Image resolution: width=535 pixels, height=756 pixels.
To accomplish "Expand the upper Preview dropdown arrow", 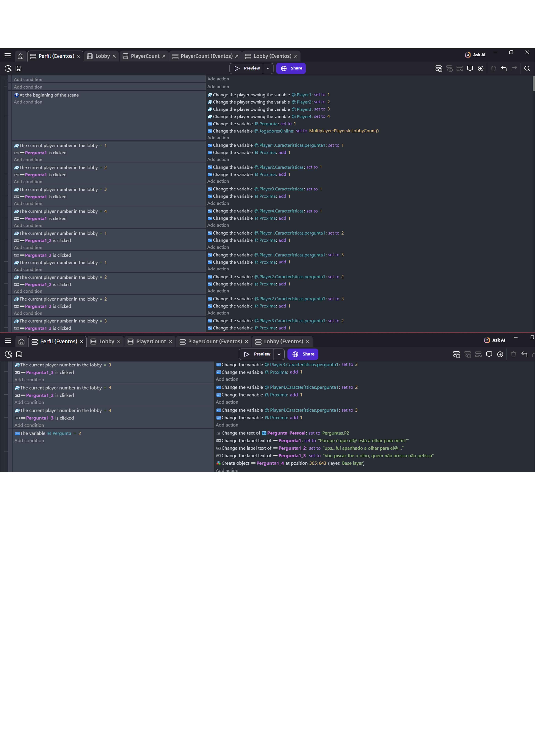I will (x=268, y=68).
